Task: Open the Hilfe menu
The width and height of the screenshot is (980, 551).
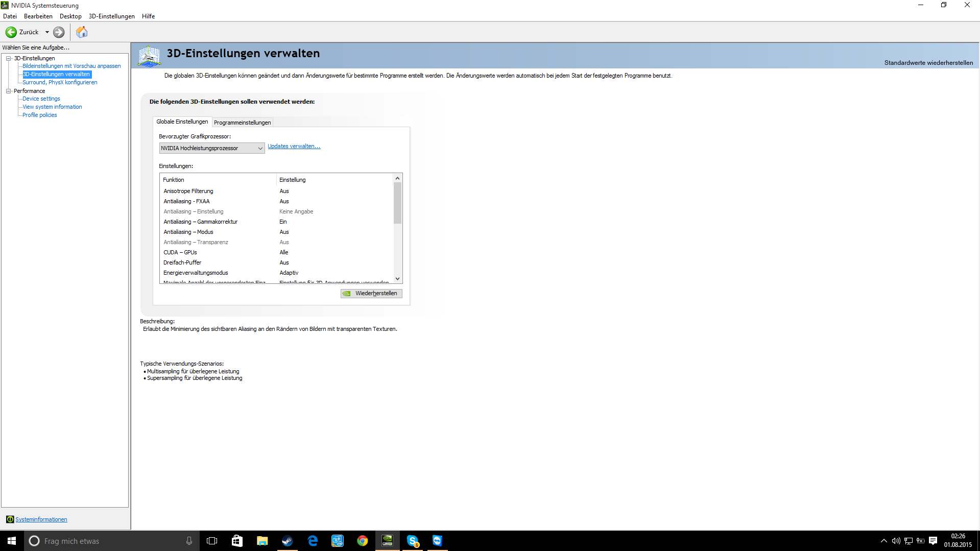Action: 149,16
